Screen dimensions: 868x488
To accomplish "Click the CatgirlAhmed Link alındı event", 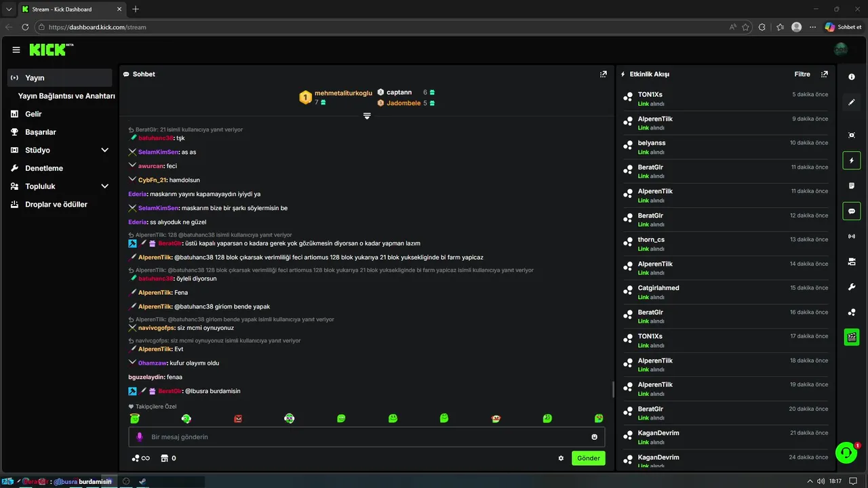I will [726, 291].
